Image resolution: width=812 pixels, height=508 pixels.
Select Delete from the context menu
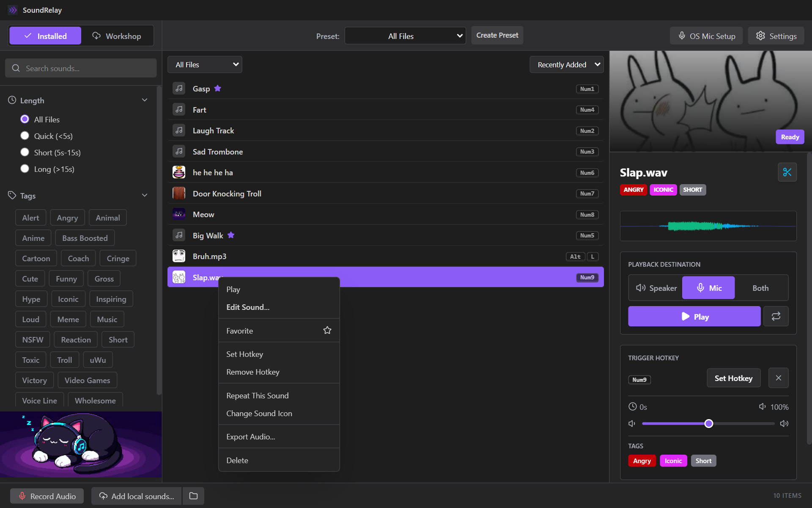(279, 461)
